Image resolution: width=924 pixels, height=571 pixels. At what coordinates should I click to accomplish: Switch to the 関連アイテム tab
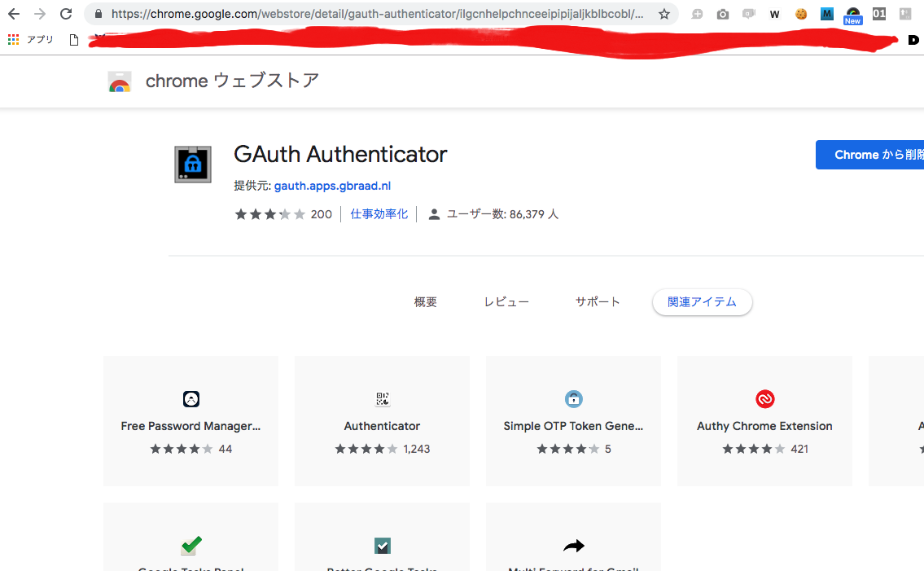click(x=702, y=301)
